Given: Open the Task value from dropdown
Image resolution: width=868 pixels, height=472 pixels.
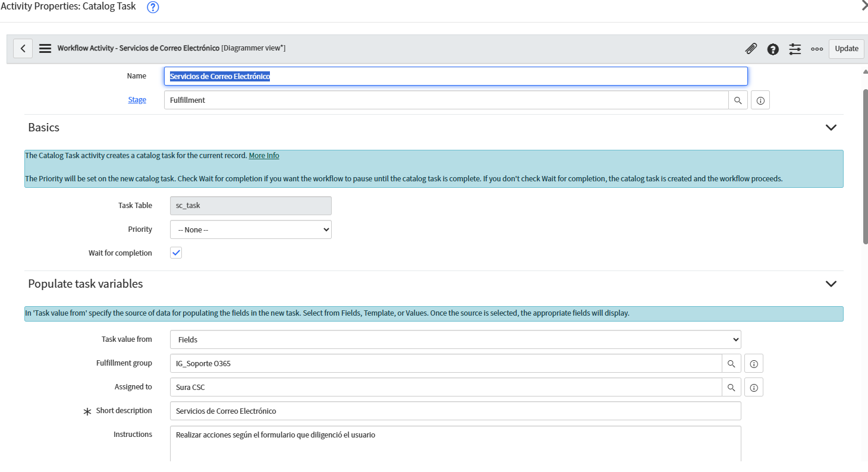Looking at the screenshot, I should pyautogui.click(x=455, y=339).
